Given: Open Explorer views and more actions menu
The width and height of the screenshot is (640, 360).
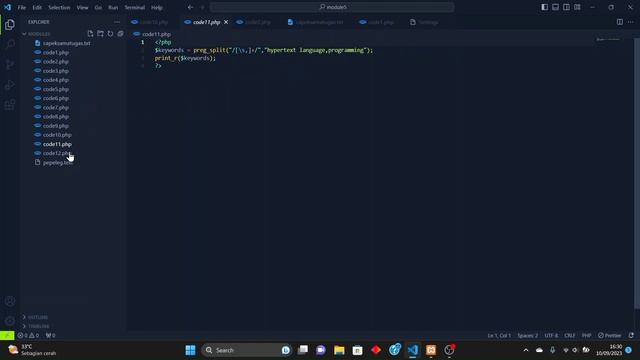Looking at the screenshot, I should (117, 22).
